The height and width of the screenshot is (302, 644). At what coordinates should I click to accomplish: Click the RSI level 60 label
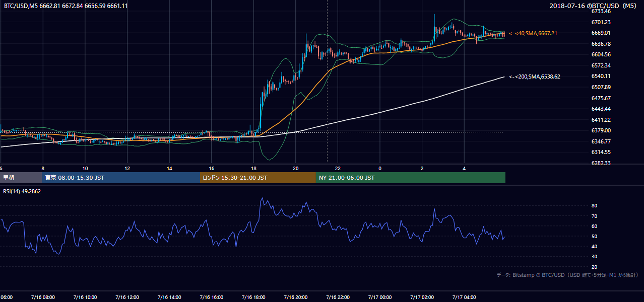[594, 226]
